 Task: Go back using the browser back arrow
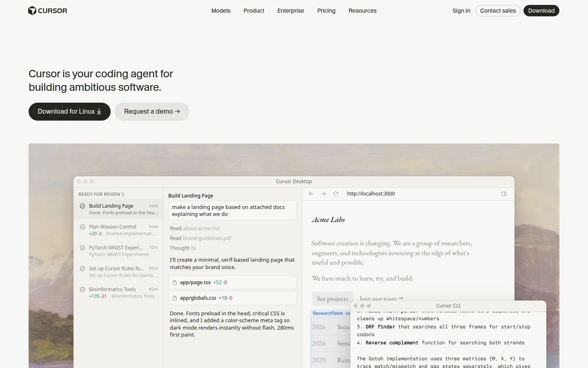(311, 194)
